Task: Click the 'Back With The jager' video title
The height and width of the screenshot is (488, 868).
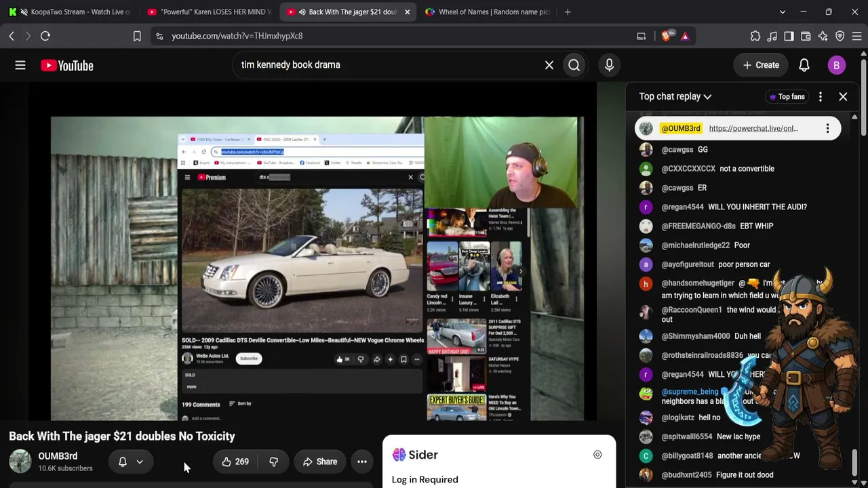Action: 122,436
